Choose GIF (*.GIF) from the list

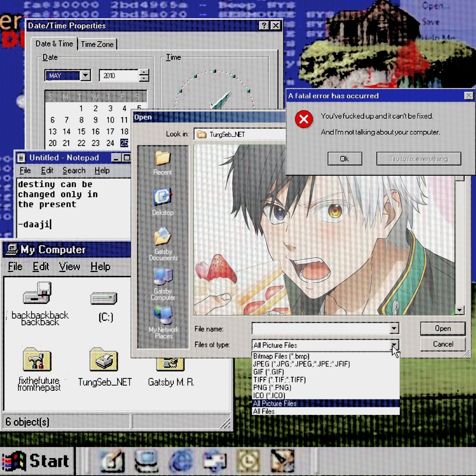[326, 372]
